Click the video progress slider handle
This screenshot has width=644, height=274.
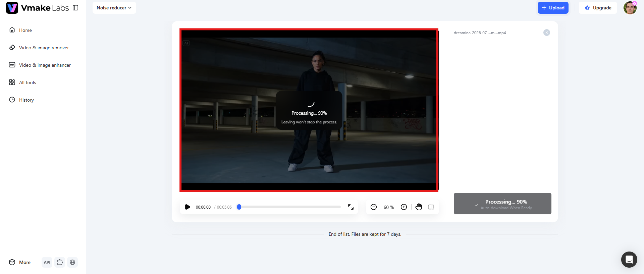(x=239, y=207)
